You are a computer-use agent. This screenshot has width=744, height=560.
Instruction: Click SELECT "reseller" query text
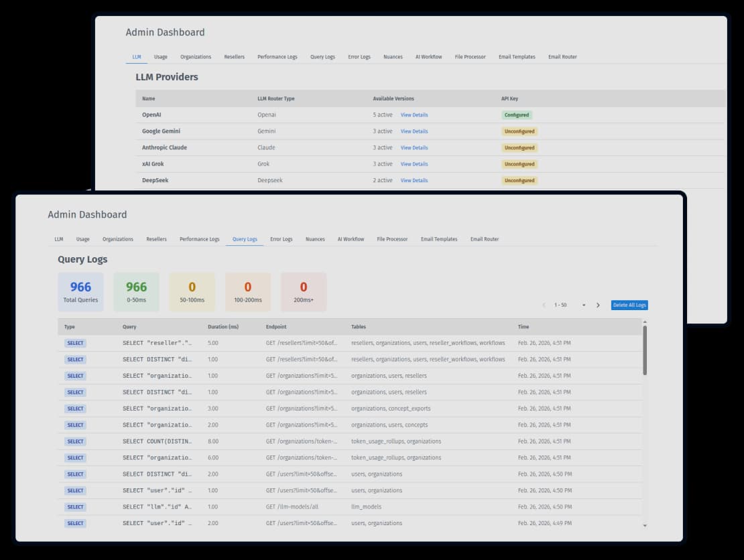coord(157,343)
